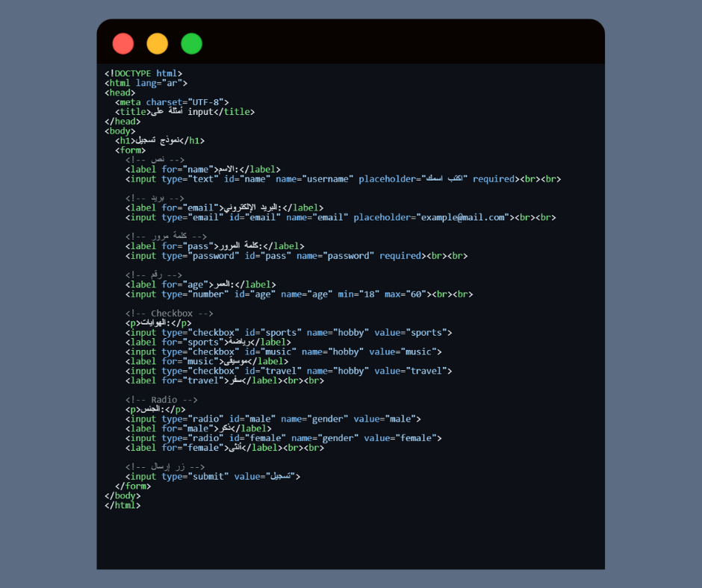This screenshot has width=702, height=588.
Task: Click the input type="email" code line
Action: pyautogui.click(x=340, y=218)
